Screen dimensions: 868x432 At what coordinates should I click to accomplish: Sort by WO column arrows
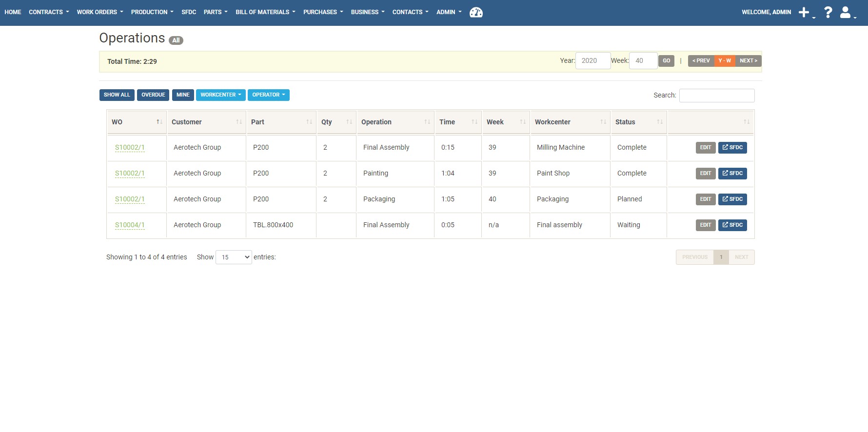click(159, 122)
